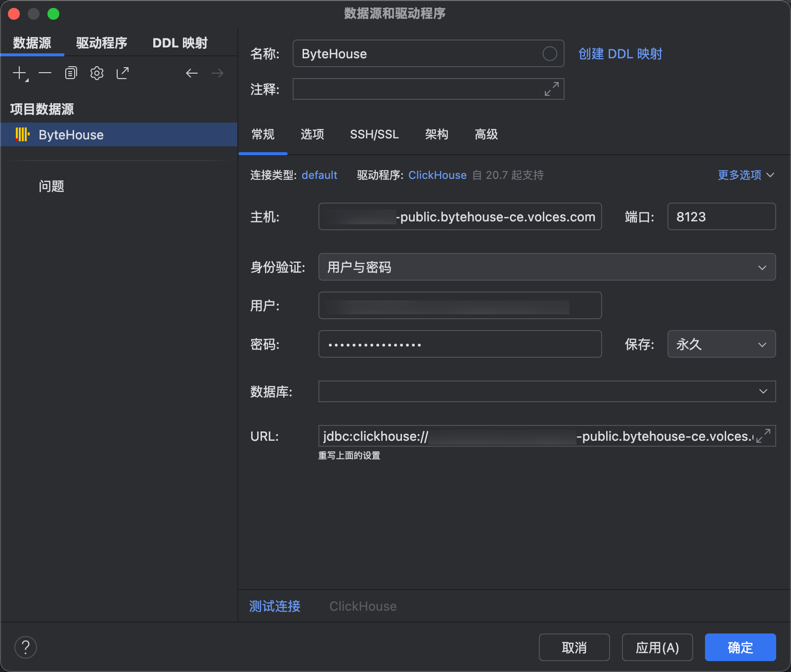Expand the 更多选项 menu

746,175
